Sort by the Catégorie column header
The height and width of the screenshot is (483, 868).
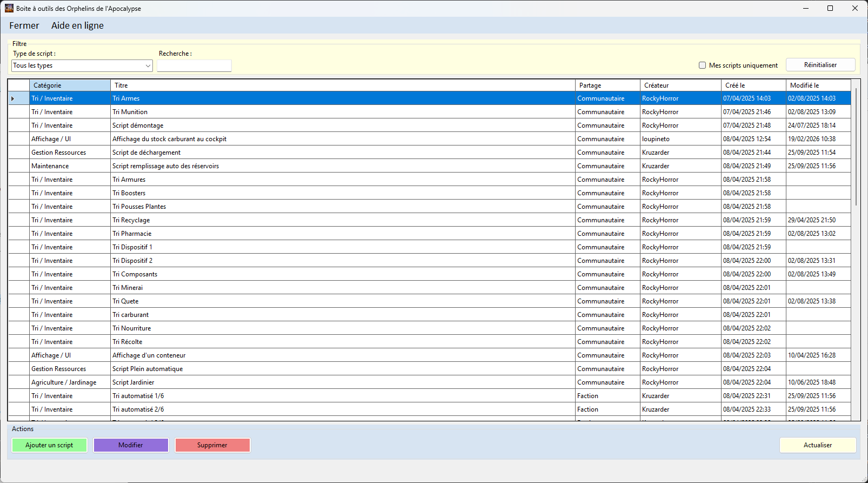(x=70, y=85)
